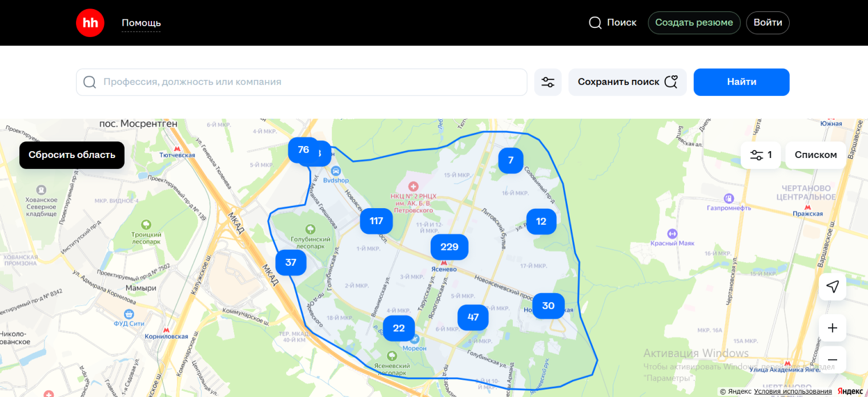Open map filters showing 1 applied
868x397 pixels.
click(x=761, y=155)
